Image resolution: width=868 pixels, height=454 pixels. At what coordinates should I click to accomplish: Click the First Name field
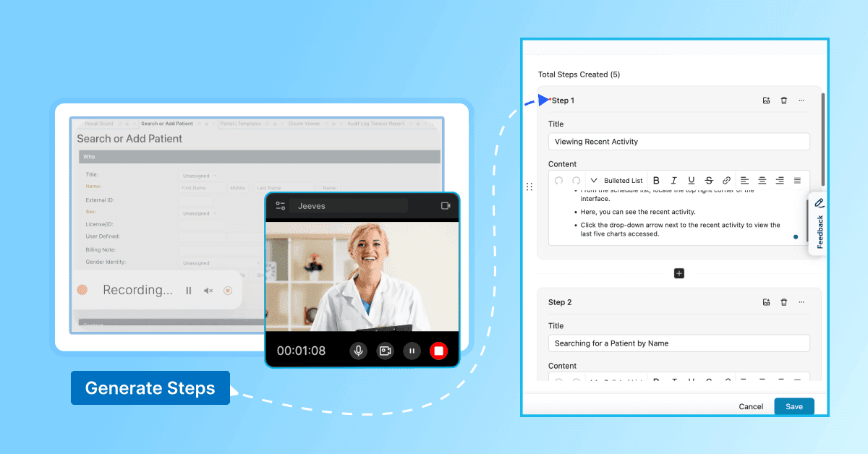point(203,188)
